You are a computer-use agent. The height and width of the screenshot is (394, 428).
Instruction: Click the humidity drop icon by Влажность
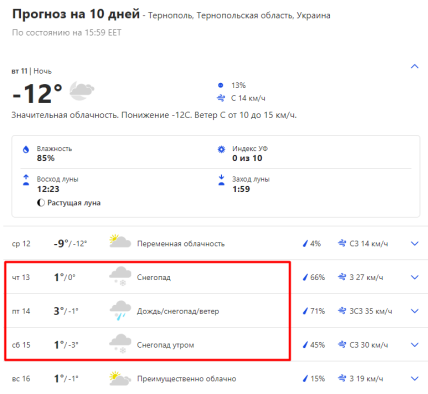[26, 149]
